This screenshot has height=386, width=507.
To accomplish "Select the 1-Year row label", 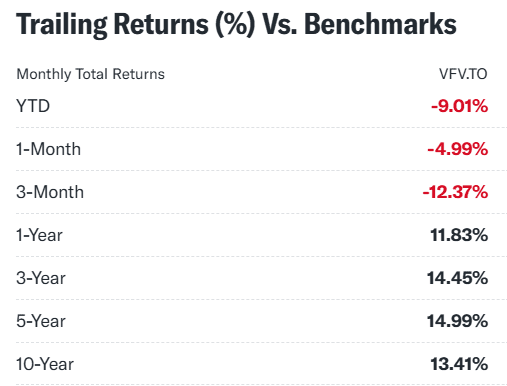I will (39, 235).
